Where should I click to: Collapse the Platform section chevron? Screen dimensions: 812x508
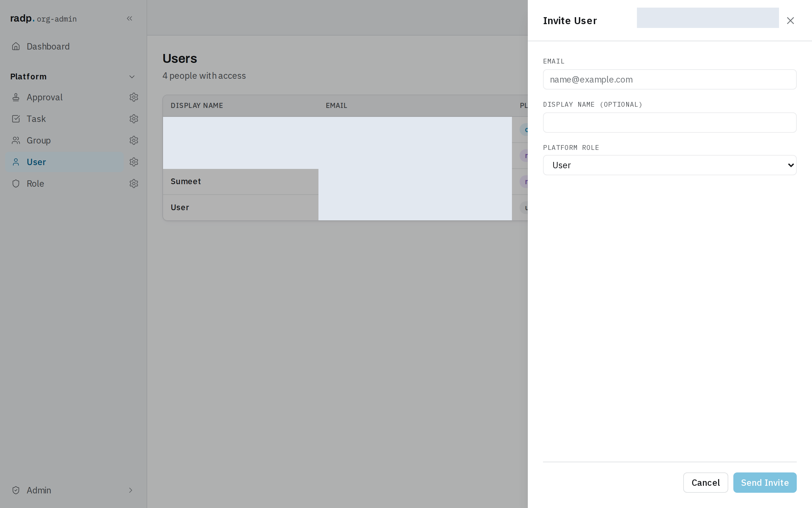[132, 77]
